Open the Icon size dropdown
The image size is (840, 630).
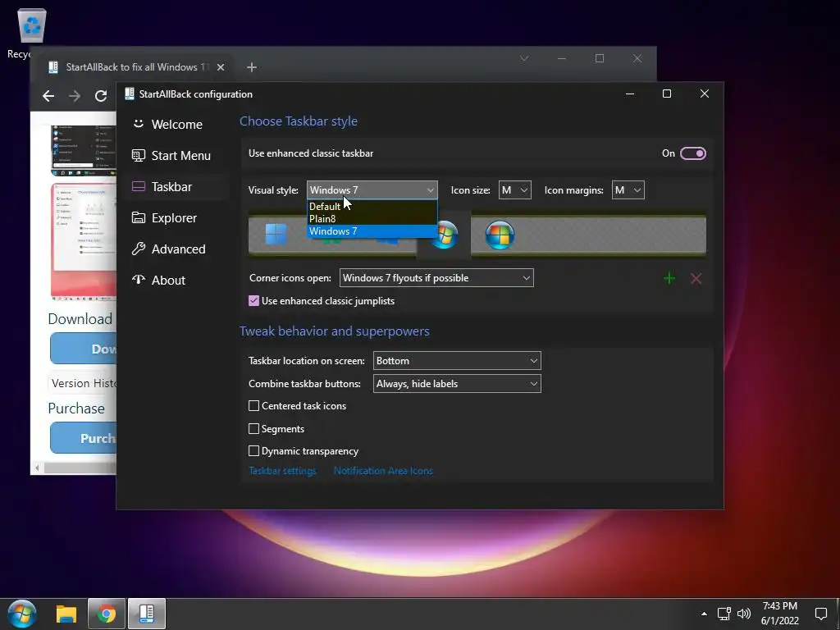pos(515,189)
